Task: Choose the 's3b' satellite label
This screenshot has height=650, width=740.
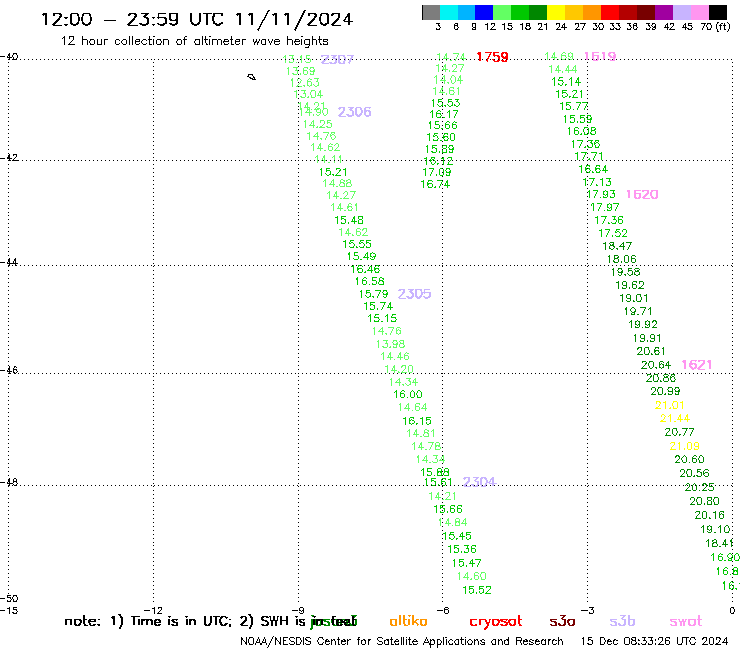Action: pos(622,621)
